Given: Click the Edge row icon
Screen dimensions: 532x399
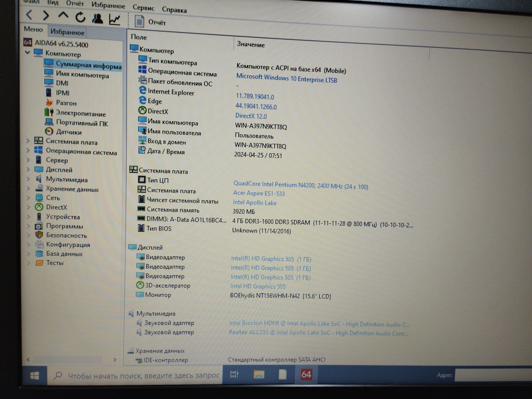Looking at the screenshot, I should coord(142,100).
